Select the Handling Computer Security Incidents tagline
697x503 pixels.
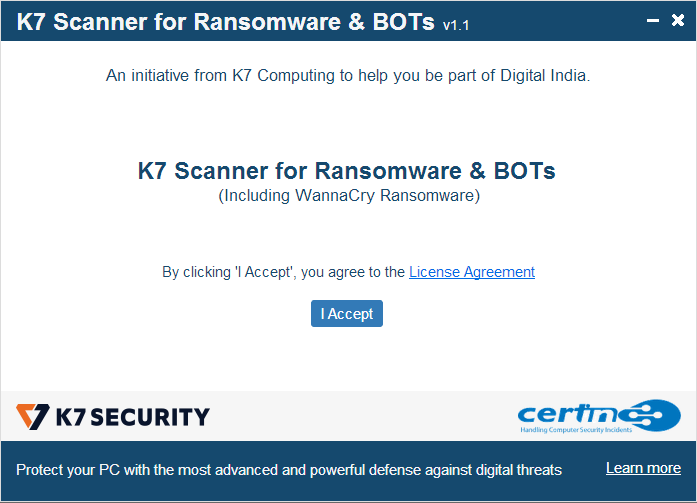(576, 430)
